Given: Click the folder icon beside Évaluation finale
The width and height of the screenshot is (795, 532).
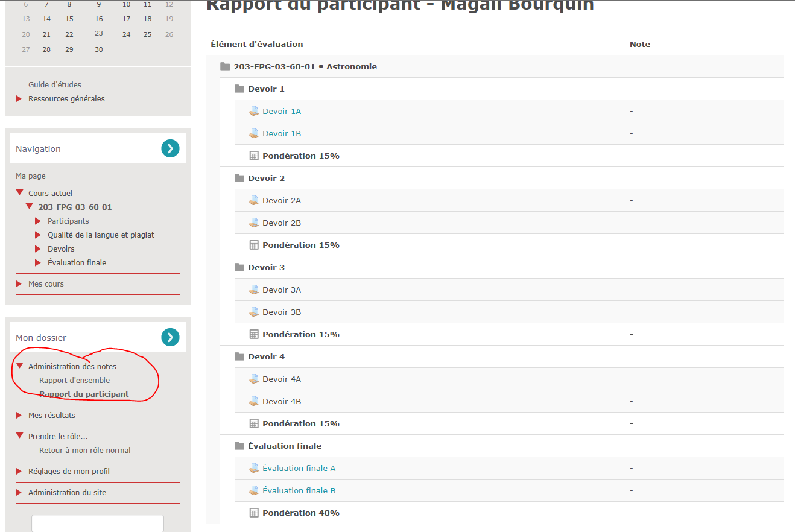Looking at the screenshot, I should tap(239, 446).
